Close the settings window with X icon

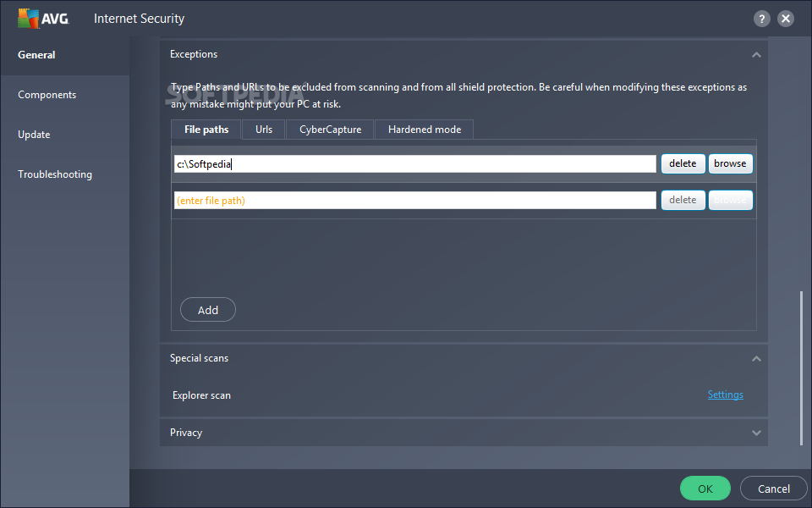[x=786, y=19]
